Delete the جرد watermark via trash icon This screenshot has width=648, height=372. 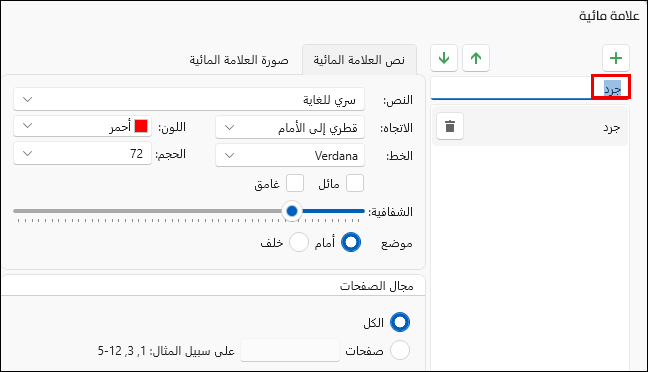tap(450, 126)
